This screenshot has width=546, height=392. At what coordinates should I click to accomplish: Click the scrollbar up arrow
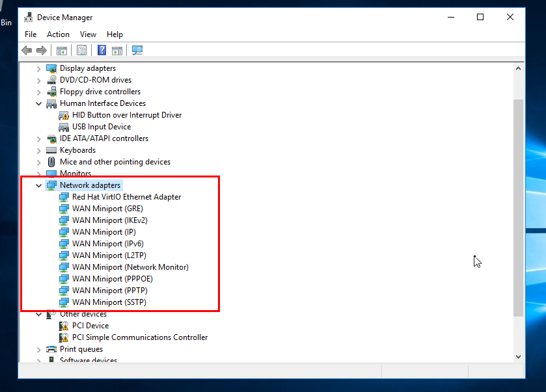518,68
